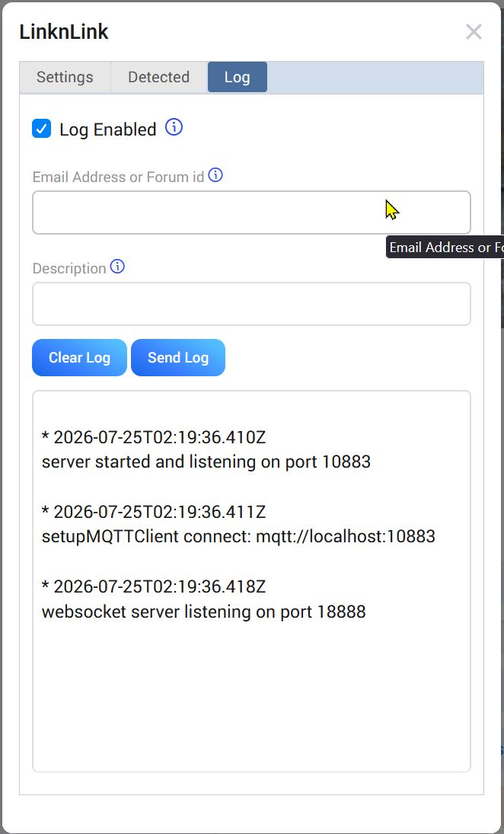The image size is (504, 834).
Task: Click the websocket server port 18888 line
Action: [203, 611]
